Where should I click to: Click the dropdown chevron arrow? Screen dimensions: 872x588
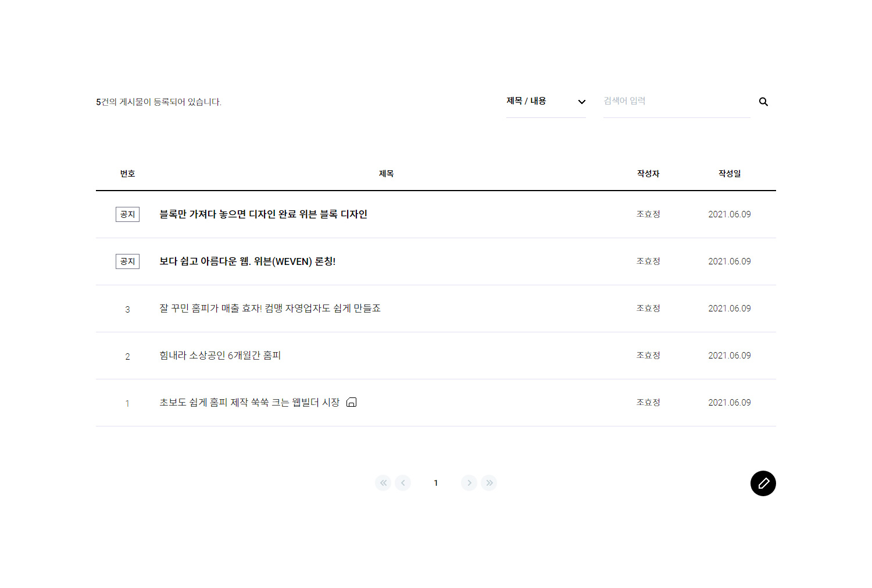581,102
